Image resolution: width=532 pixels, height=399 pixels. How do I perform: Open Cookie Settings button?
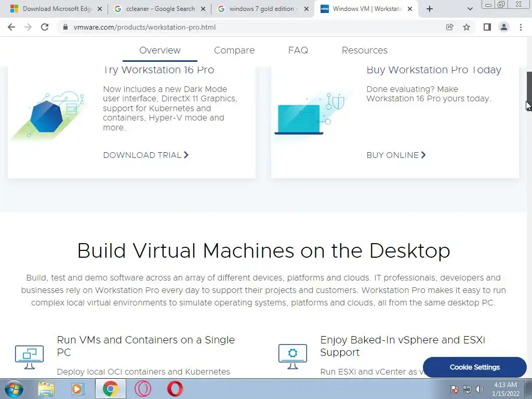point(475,367)
